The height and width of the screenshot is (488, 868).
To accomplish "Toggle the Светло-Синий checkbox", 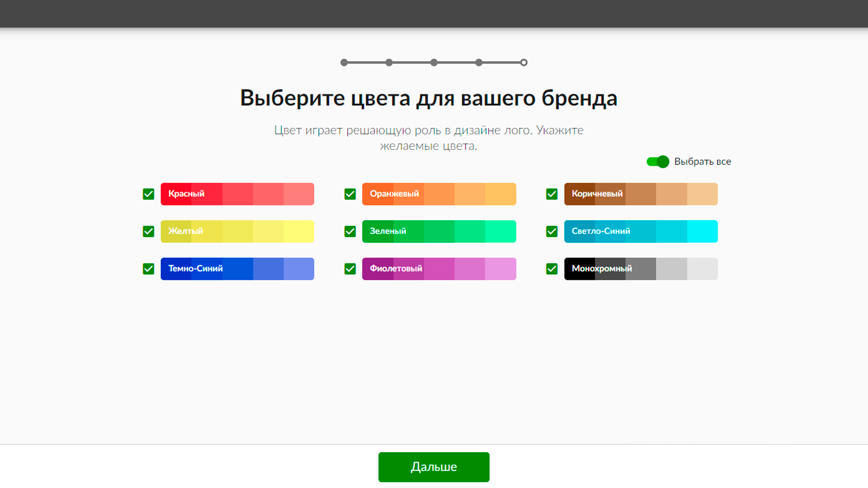I will pos(552,232).
